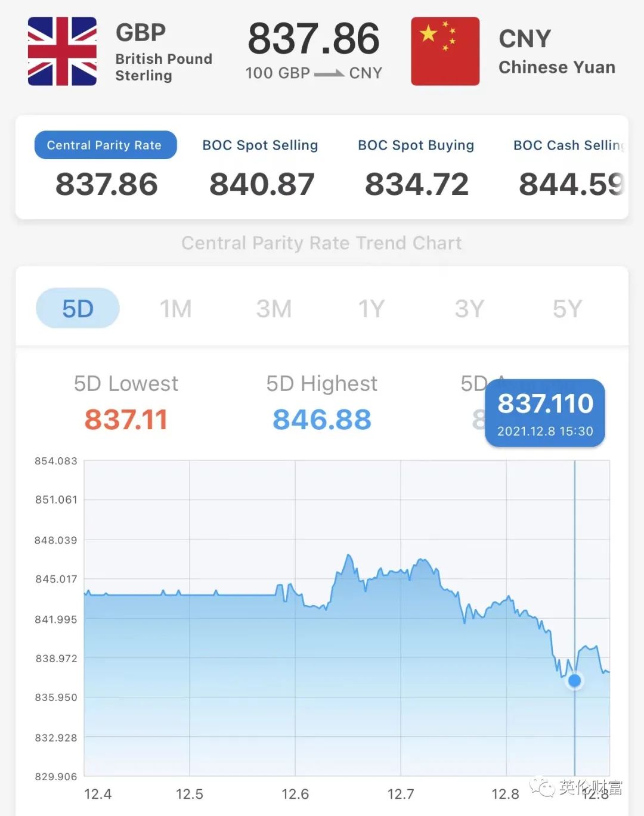The image size is (644, 816).
Task: Show the 1Y trend chart
Action: point(371,308)
